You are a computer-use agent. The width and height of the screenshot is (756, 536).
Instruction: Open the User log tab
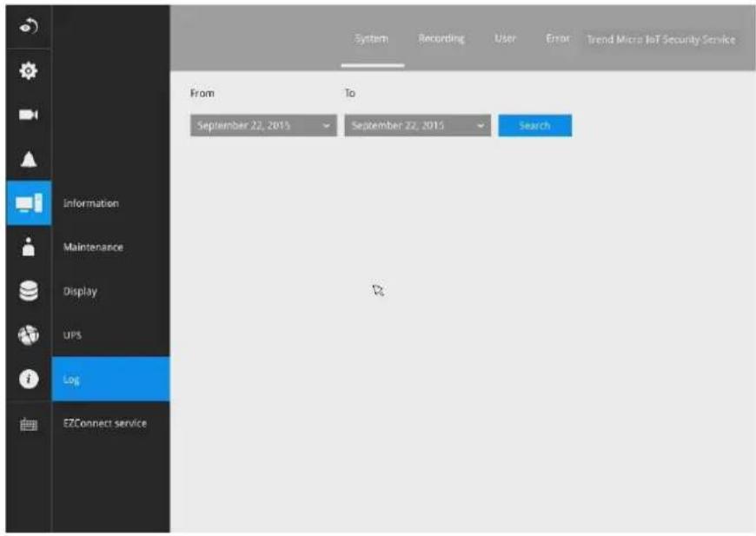click(505, 38)
